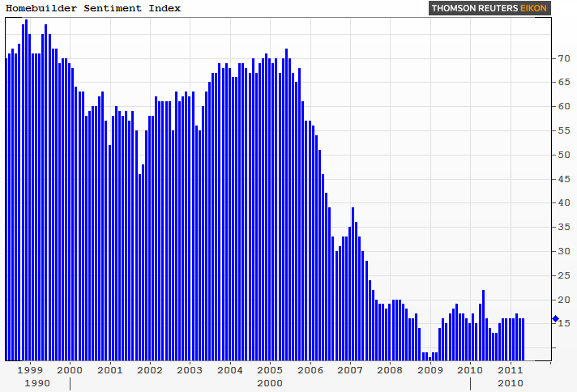
Task: Click the 1990 decade label below axis
Action: [36, 382]
